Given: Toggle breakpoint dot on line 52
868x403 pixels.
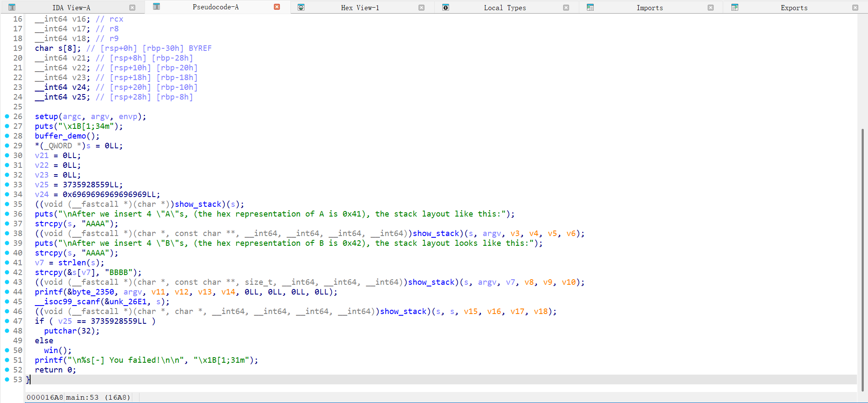Looking at the screenshot, I should (7, 370).
